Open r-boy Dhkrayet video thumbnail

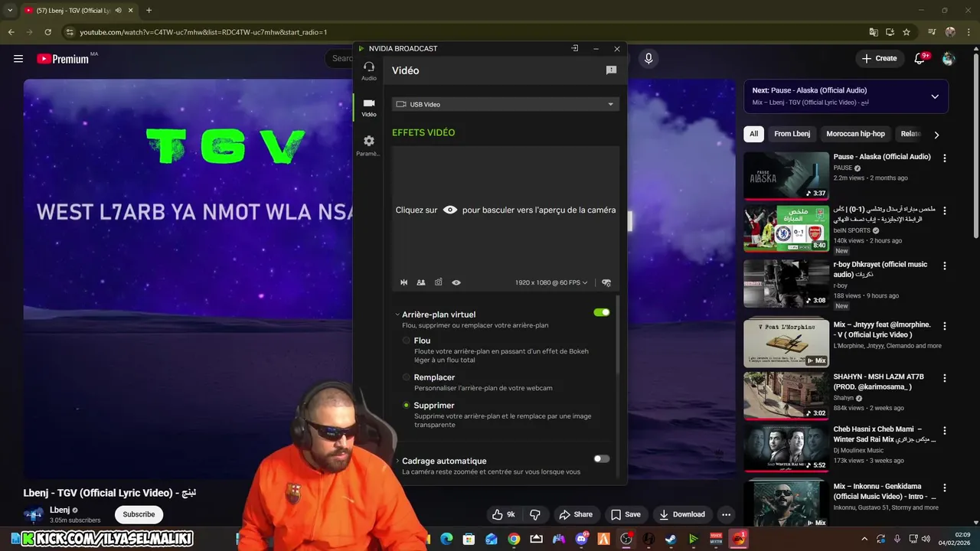(x=786, y=284)
